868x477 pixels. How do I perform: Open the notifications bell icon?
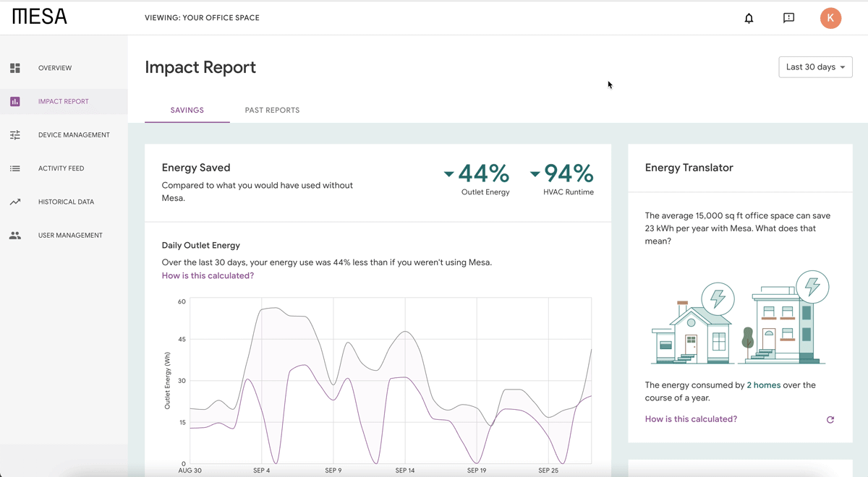(x=749, y=18)
